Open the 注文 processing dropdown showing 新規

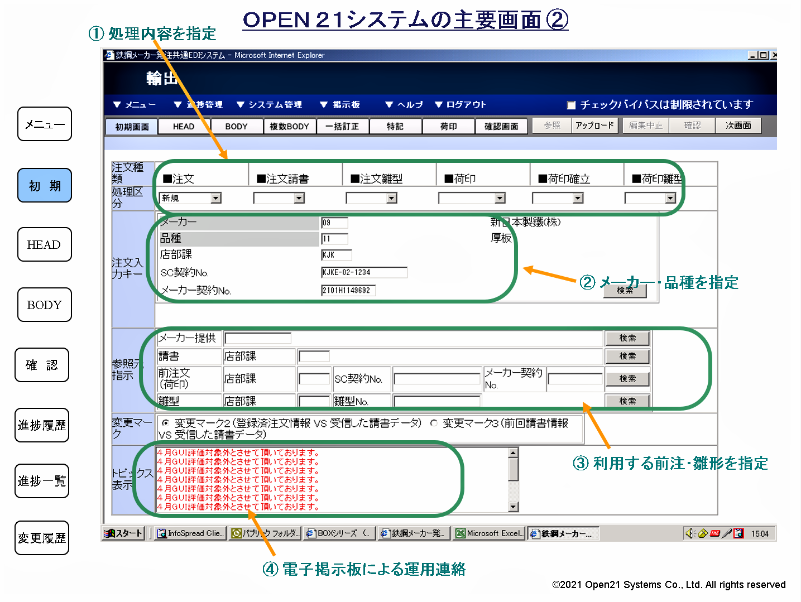point(191,198)
